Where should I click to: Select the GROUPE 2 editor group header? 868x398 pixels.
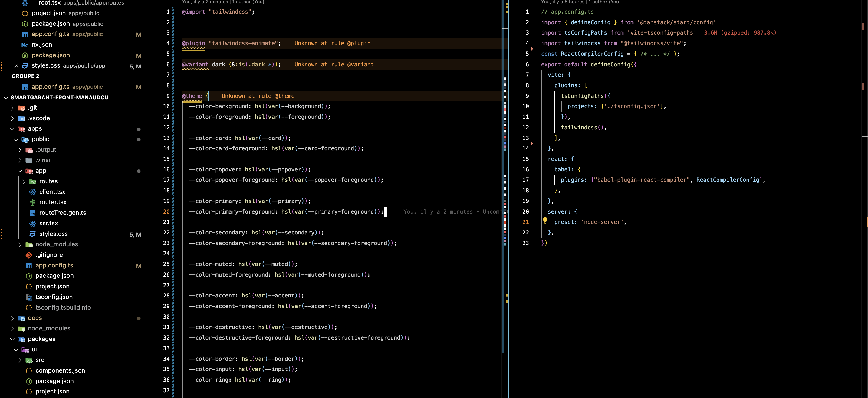[25, 76]
